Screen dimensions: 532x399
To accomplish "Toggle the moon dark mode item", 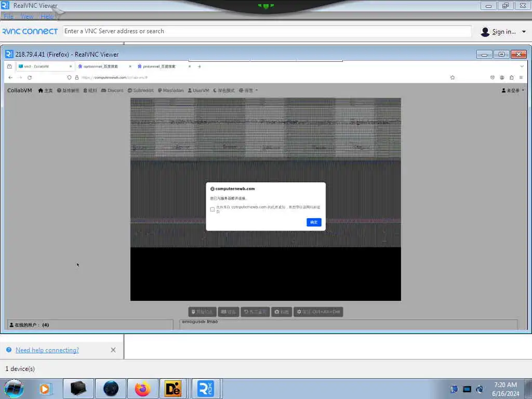I will coord(224,90).
